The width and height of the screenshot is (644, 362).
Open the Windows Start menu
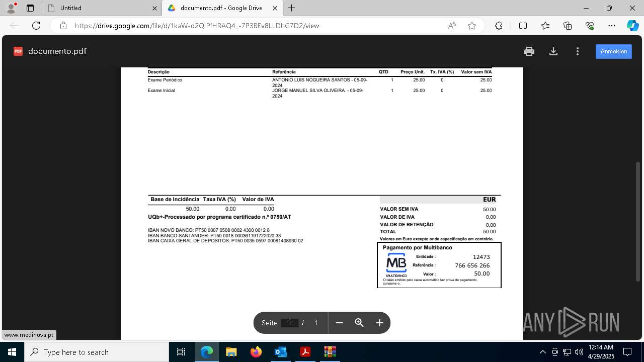tap(12, 352)
